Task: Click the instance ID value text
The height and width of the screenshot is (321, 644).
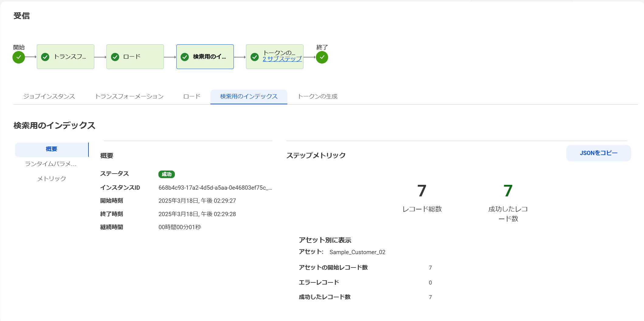Action: click(216, 188)
